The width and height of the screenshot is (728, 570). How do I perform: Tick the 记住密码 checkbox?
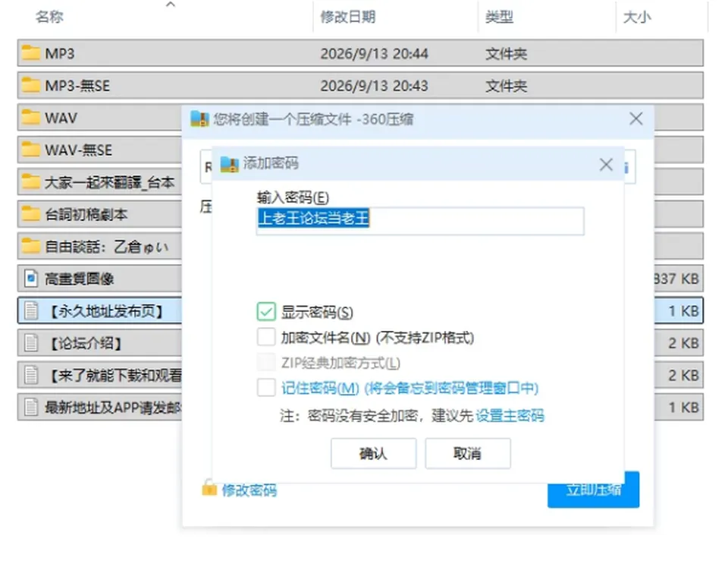266,387
